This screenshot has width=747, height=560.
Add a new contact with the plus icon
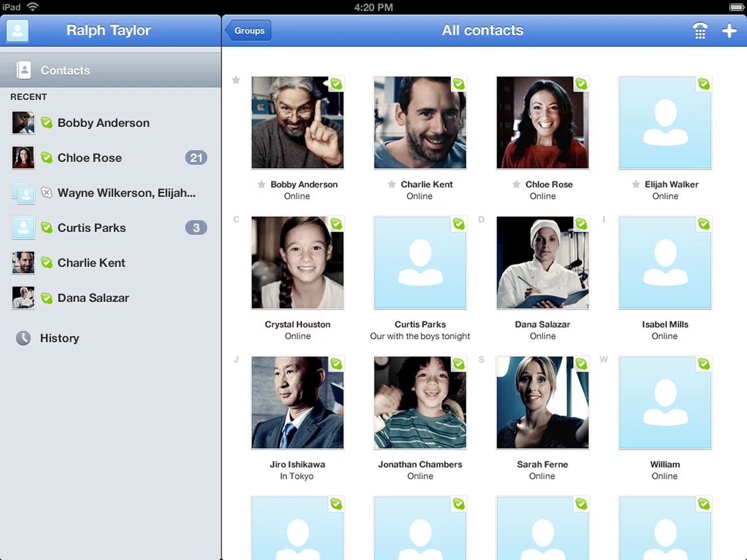click(x=729, y=30)
